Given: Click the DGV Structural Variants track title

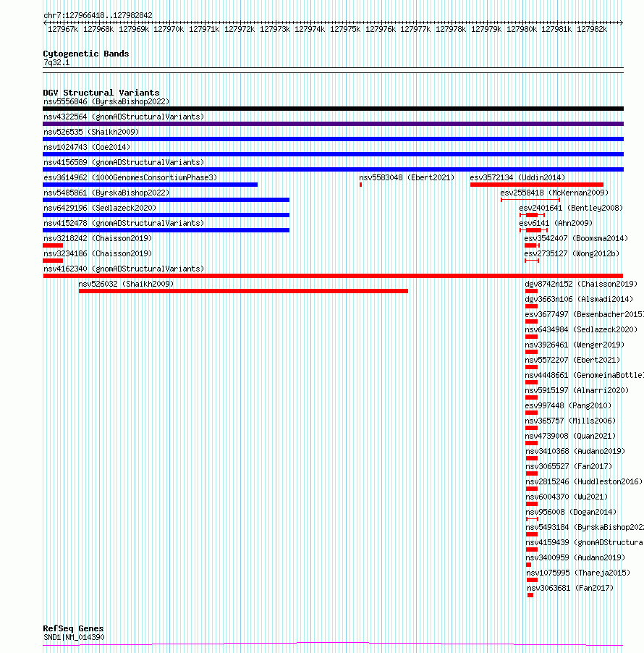Looking at the screenshot, I should point(101,93).
